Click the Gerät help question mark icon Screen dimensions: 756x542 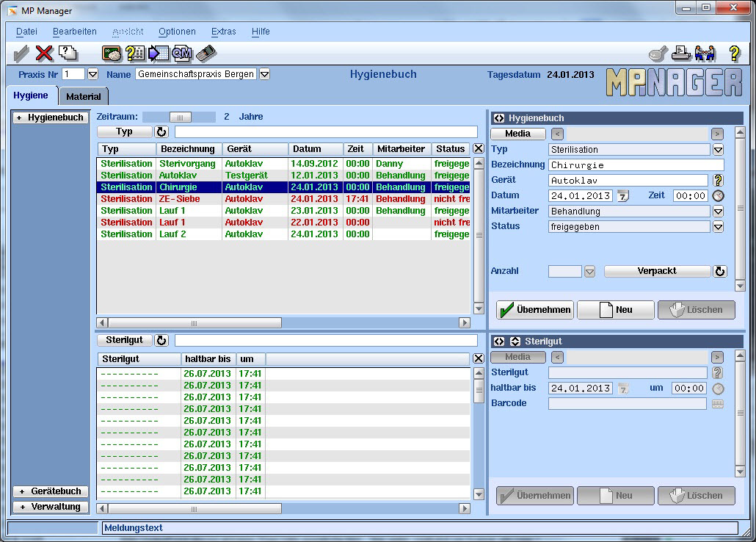pos(719,180)
